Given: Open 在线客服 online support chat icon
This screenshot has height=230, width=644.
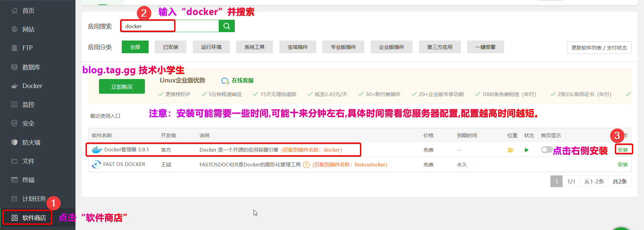Looking at the screenshot, I should [225, 81].
